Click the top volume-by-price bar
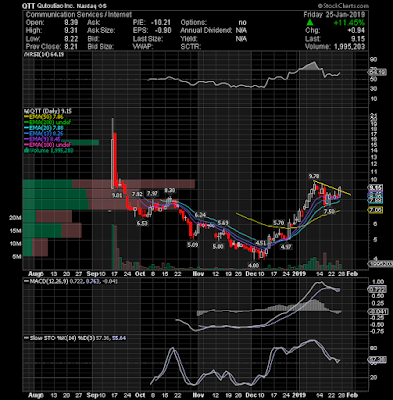Image resolution: width=393 pixels, height=400 pixels. (109, 184)
